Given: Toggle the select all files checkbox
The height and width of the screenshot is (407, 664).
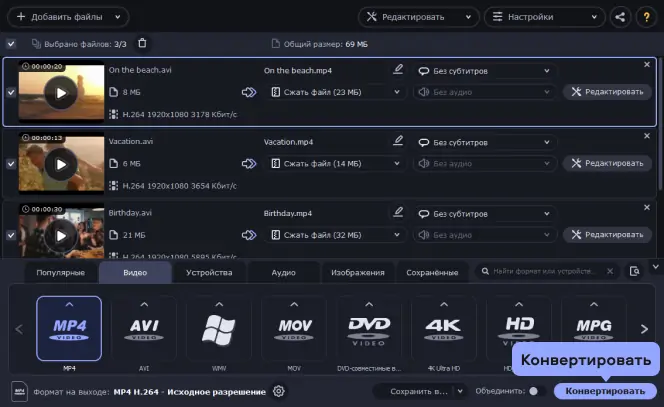Looking at the screenshot, I should tap(11, 44).
